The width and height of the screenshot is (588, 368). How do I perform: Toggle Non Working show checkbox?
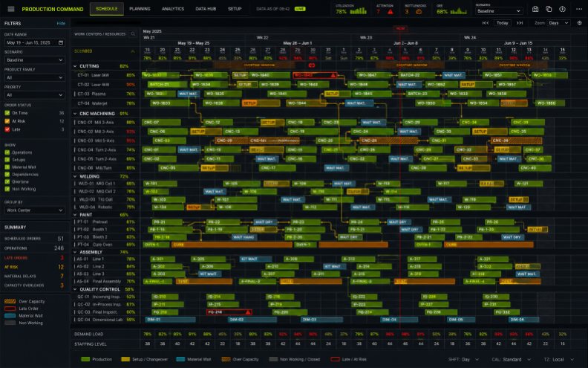click(7, 189)
